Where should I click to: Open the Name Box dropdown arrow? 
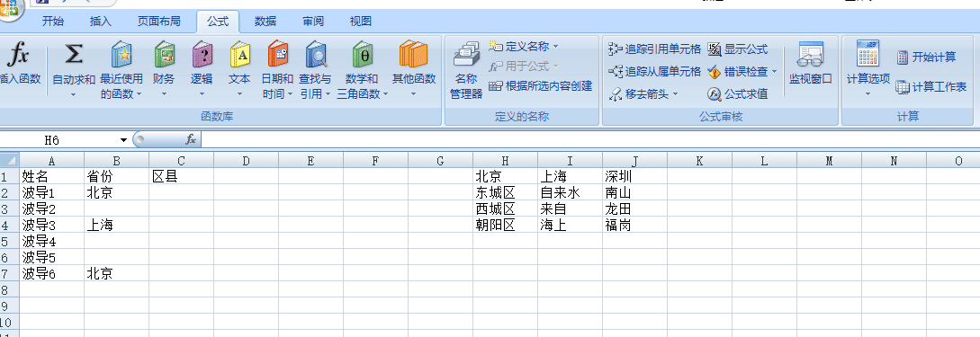[124, 140]
